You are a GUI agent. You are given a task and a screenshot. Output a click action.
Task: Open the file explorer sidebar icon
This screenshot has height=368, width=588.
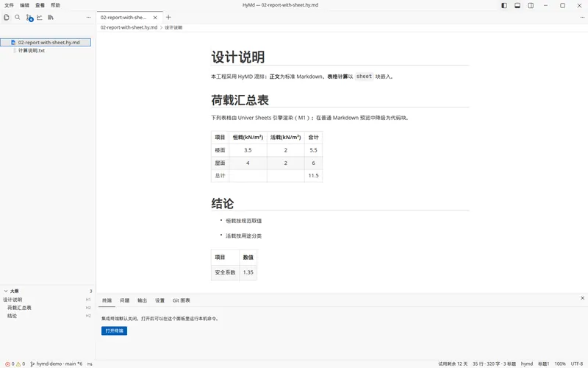(7, 17)
